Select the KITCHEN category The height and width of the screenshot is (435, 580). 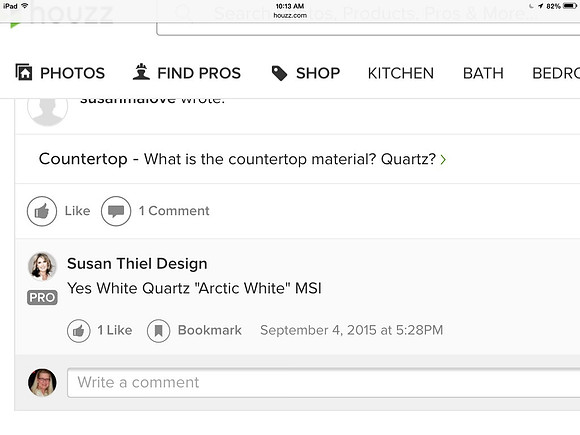[401, 73]
